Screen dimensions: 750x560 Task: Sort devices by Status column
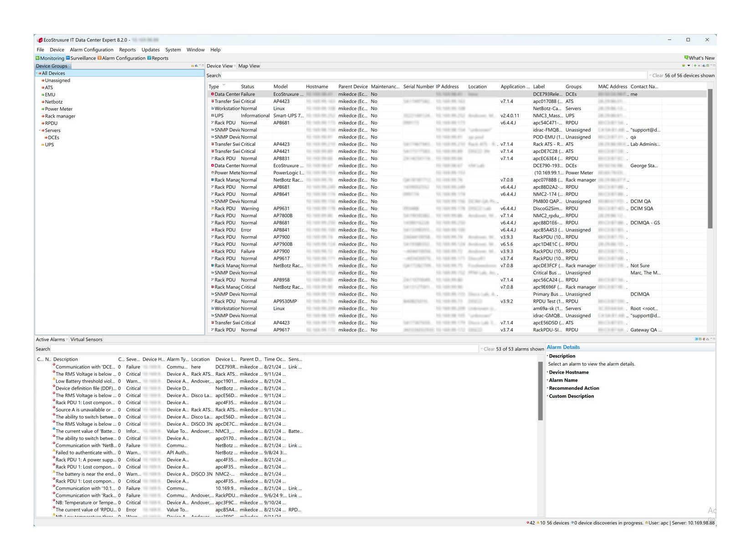[x=247, y=87]
